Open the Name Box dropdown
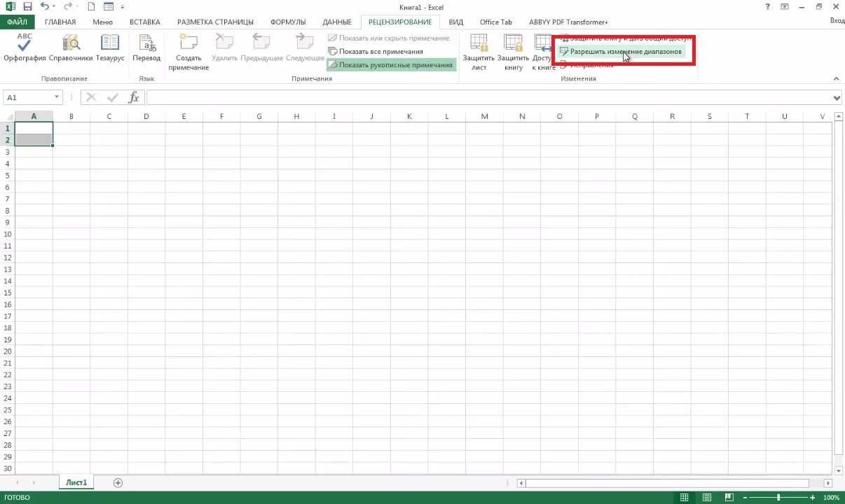 point(57,97)
